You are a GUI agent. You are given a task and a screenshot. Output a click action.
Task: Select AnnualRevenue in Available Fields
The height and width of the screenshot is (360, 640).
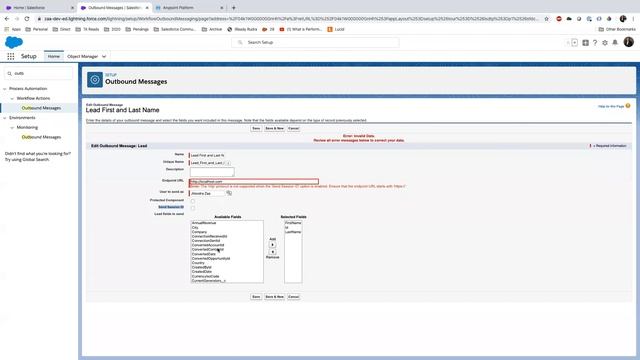pos(204,223)
